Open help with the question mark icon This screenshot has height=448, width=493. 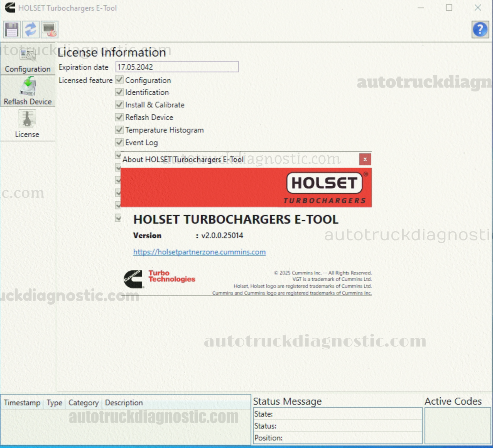point(480,30)
